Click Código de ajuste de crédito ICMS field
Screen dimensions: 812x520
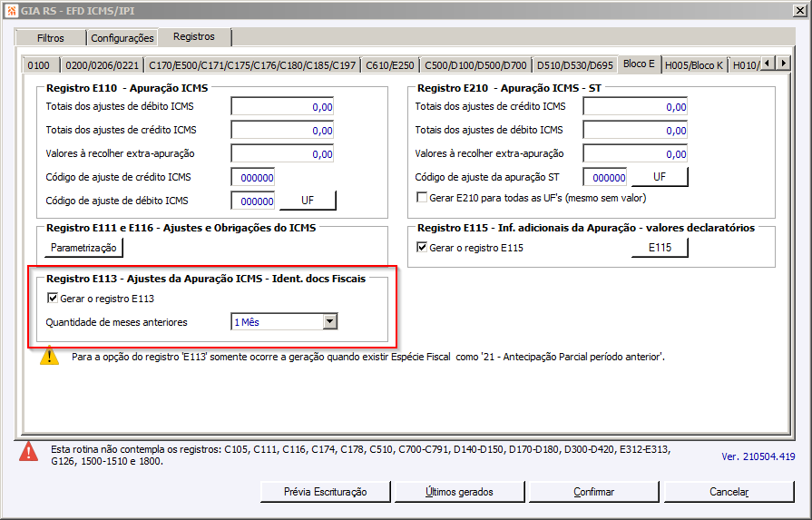point(253,178)
